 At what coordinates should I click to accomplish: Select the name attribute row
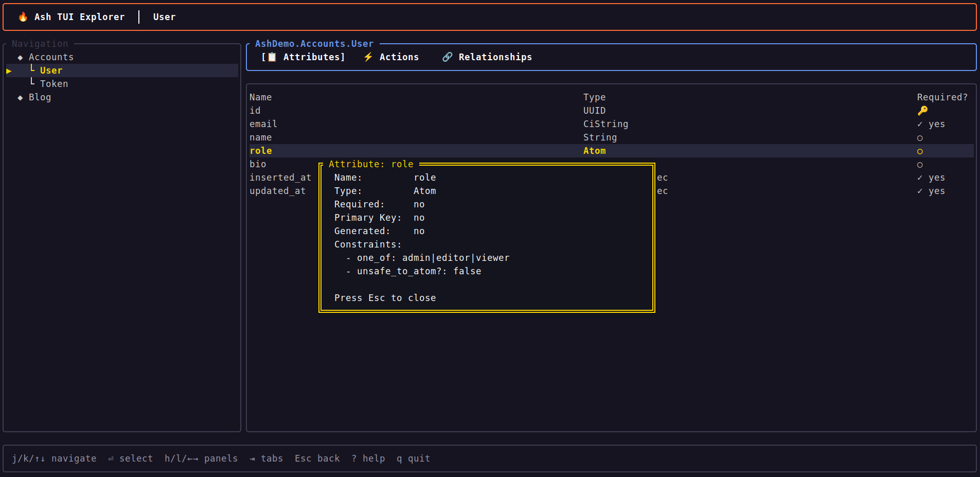pyautogui.click(x=611, y=137)
